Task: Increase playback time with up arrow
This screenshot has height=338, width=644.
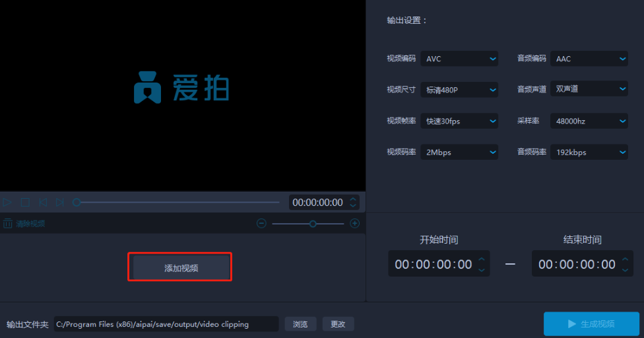Action: click(x=353, y=199)
